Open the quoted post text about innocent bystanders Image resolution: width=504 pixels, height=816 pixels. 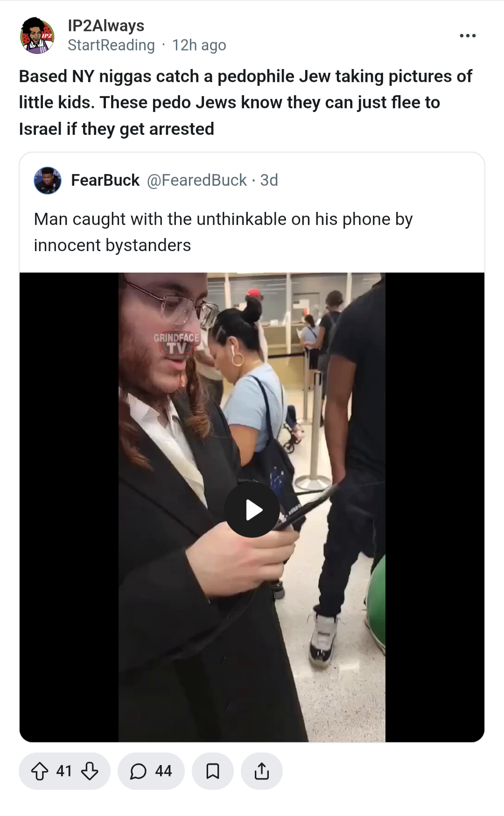tap(223, 232)
